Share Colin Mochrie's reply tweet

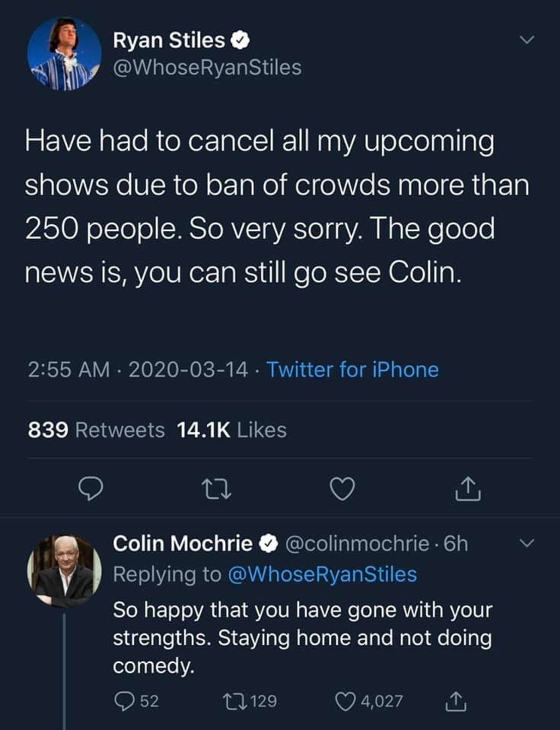pyautogui.click(x=455, y=701)
